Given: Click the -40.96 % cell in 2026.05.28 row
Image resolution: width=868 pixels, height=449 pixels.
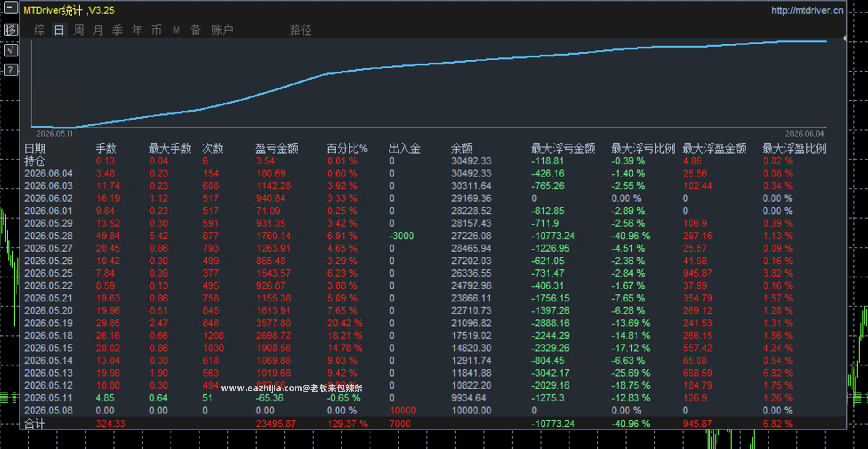Looking at the screenshot, I should click(x=631, y=236).
